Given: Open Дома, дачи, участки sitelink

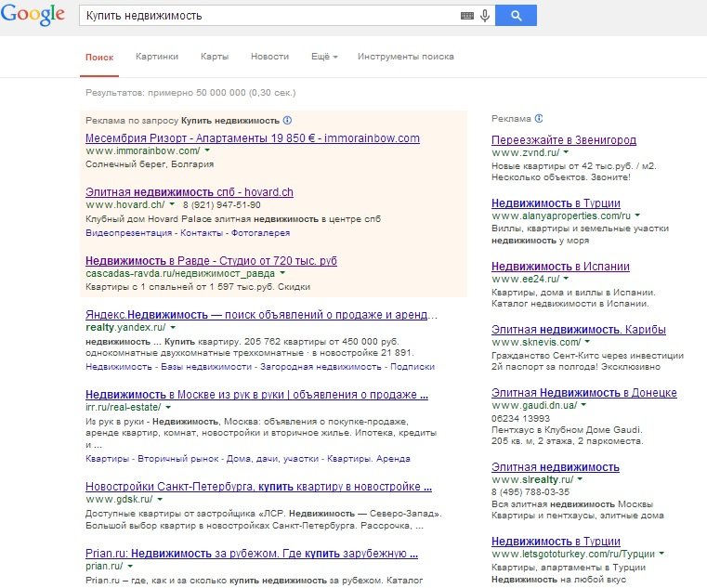Looking at the screenshot, I should click(x=272, y=459).
